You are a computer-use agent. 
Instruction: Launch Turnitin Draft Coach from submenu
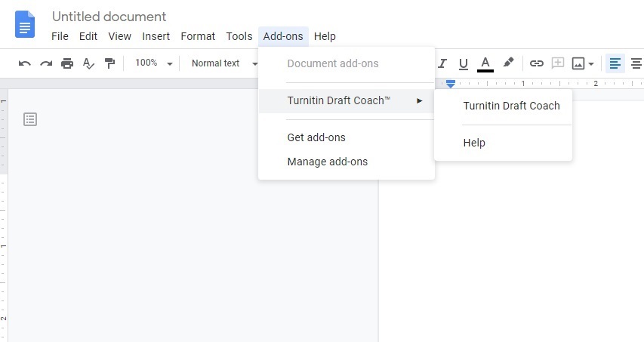click(511, 106)
